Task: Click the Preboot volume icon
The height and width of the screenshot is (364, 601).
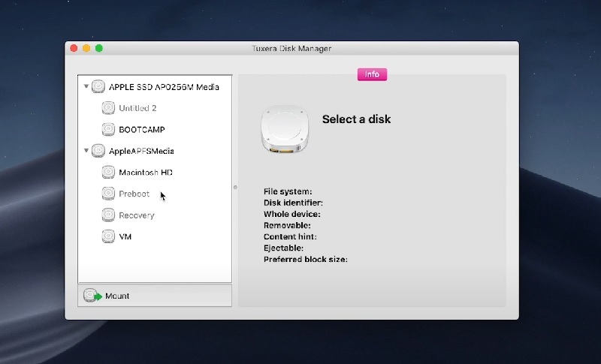Action: (108, 194)
